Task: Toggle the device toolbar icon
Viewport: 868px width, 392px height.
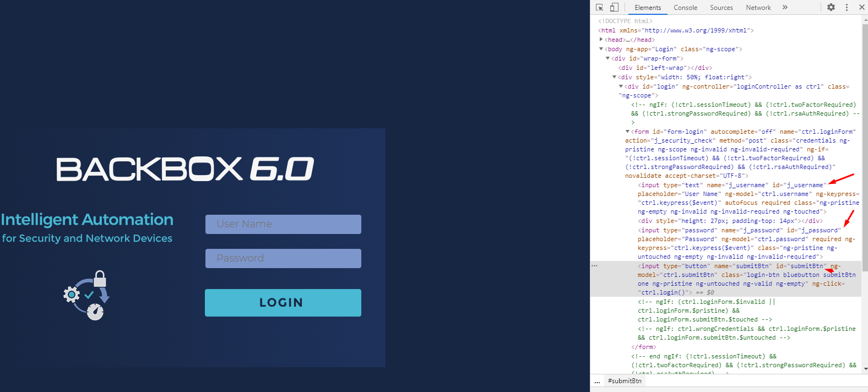Action: pos(614,7)
